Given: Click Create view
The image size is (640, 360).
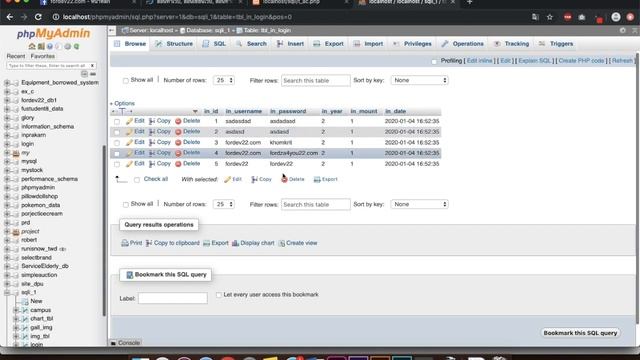Looking at the screenshot, I should click(298, 243).
